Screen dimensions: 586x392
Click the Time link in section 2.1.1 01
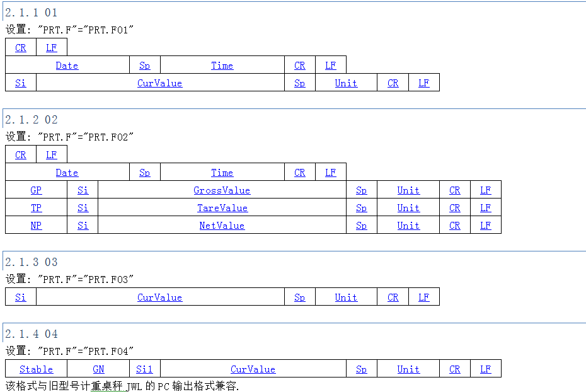(x=222, y=66)
